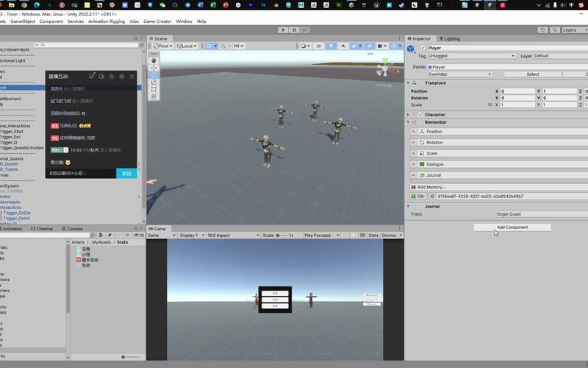This screenshot has width=588, height=368.
Task: Select the Hand view tool
Action: click(154, 60)
